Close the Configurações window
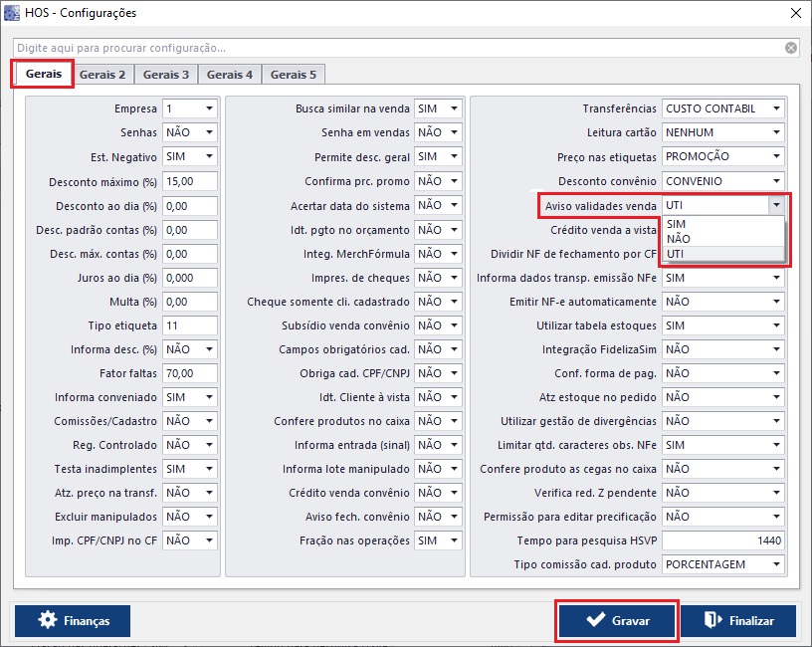812x647 pixels. pyautogui.click(x=794, y=13)
